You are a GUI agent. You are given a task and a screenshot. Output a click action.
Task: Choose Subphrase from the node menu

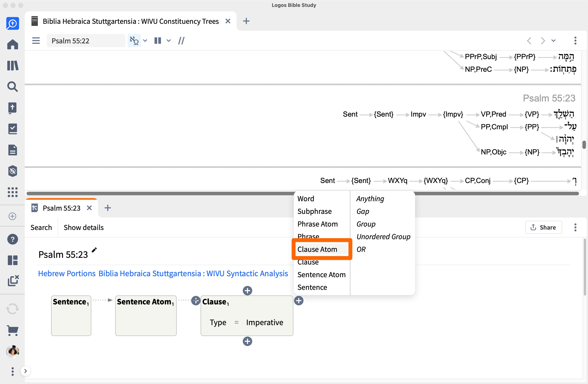point(315,211)
